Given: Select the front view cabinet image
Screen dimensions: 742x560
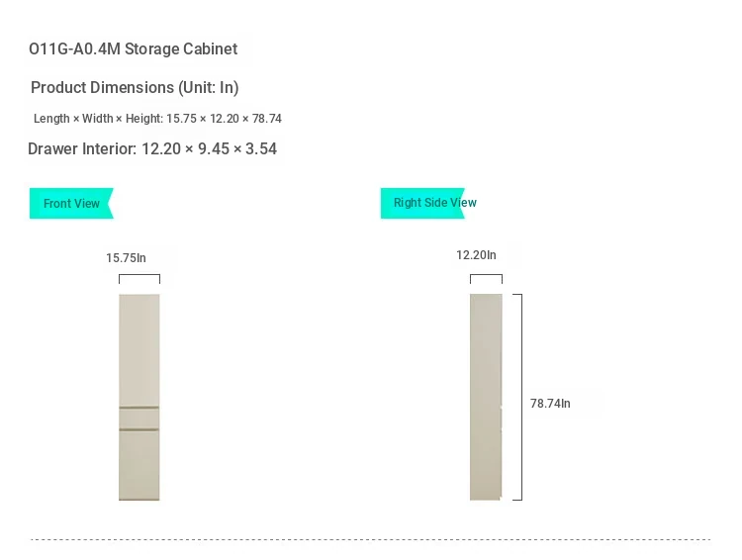Looking at the screenshot, I should (x=139, y=397).
